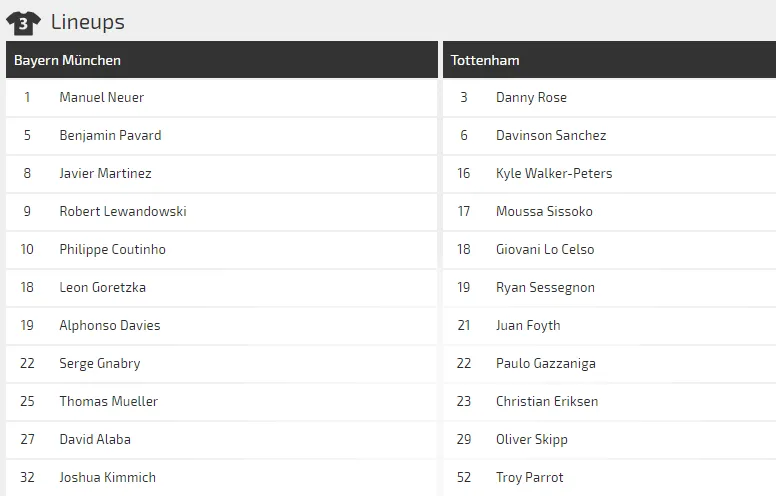Click Giovani Lo Celso's name
Image resolution: width=776 pixels, height=496 pixels.
545,249
